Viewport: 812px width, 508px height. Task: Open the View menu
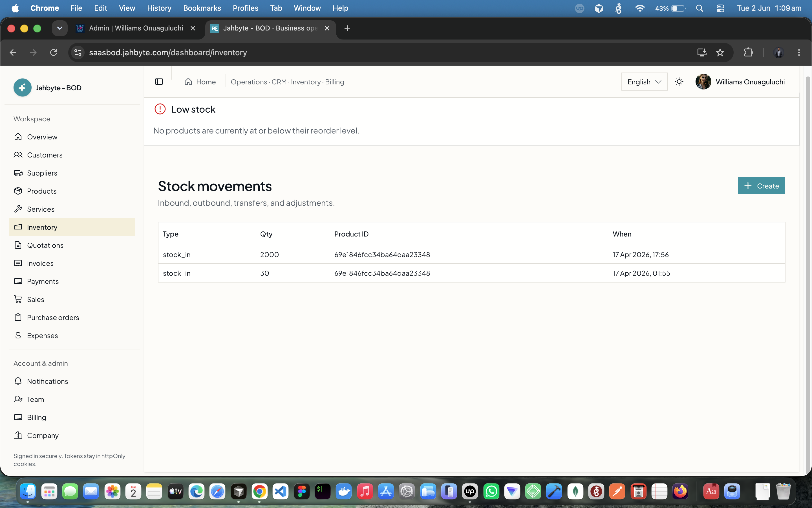(127, 8)
